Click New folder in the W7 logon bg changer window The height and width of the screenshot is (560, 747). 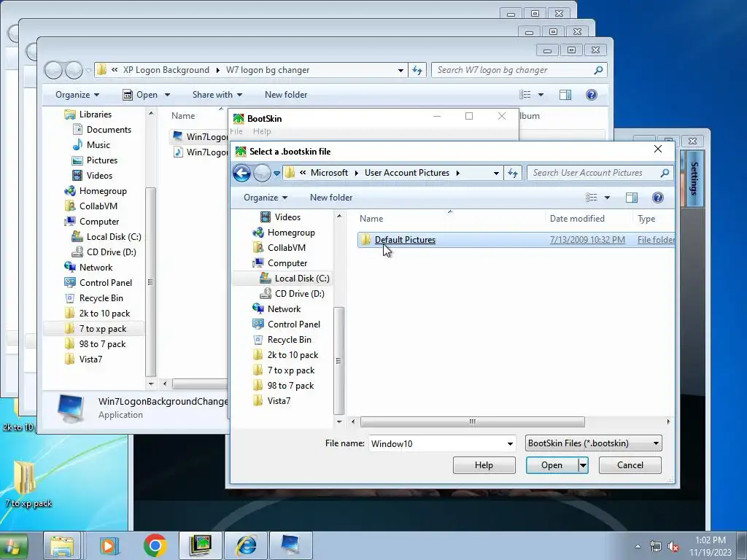point(286,95)
